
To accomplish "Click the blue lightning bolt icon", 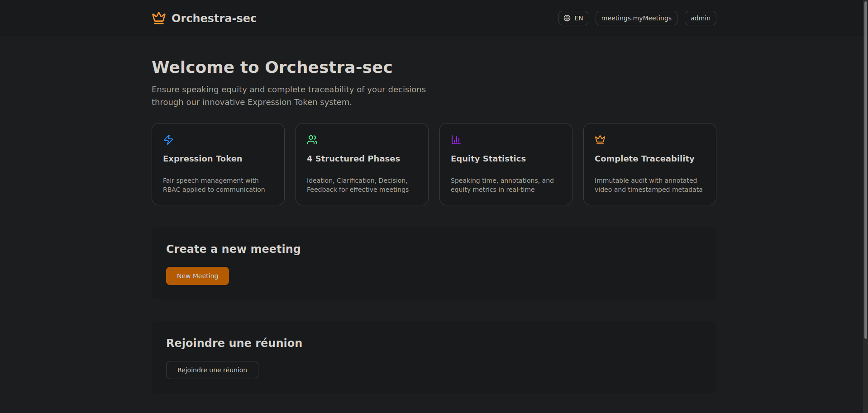I will click(168, 140).
